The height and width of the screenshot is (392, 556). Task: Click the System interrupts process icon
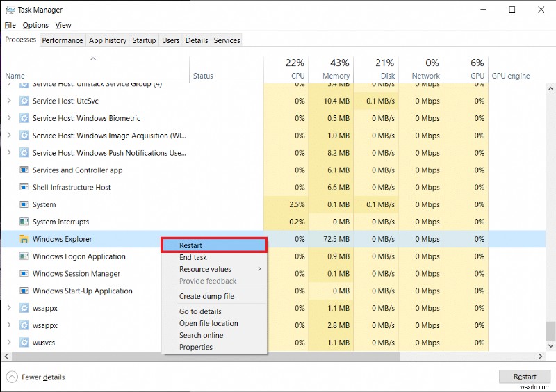24,222
